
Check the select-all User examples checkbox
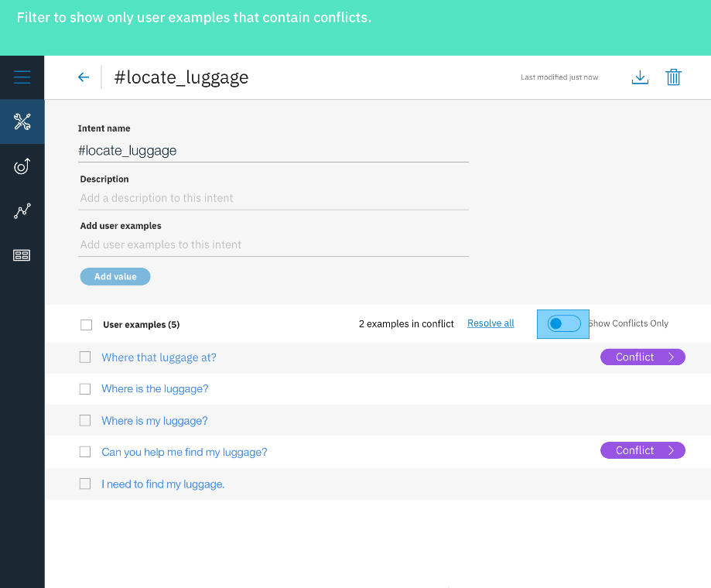tap(86, 325)
